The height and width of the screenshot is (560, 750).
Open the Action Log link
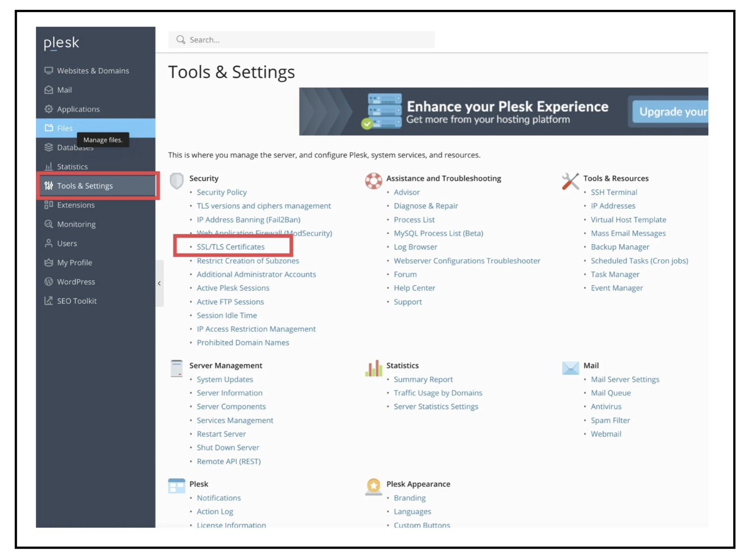pos(215,511)
